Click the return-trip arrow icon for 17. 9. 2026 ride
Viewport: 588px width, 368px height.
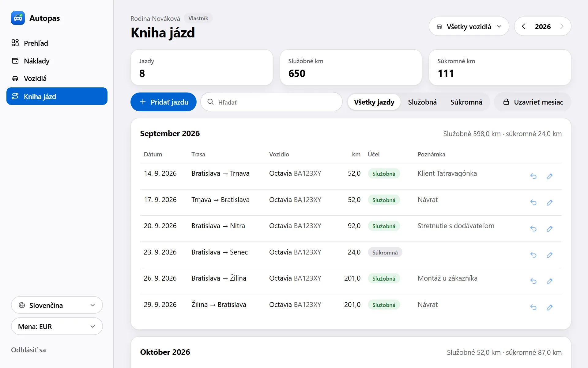533,202
